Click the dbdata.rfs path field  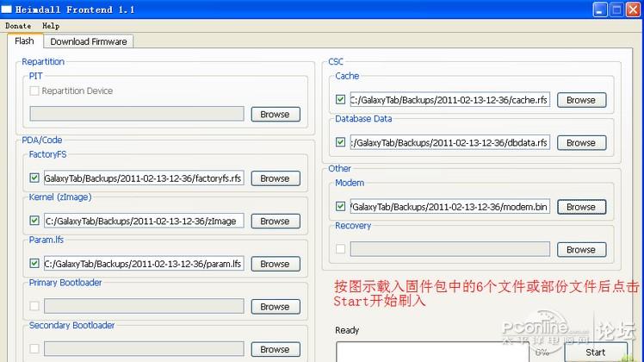click(x=450, y=142)
